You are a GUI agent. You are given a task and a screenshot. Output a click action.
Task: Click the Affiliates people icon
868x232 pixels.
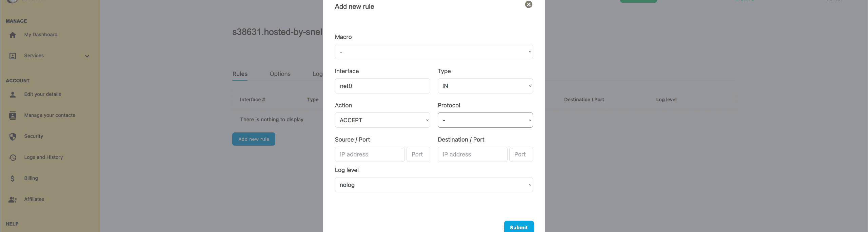point(13,199)
